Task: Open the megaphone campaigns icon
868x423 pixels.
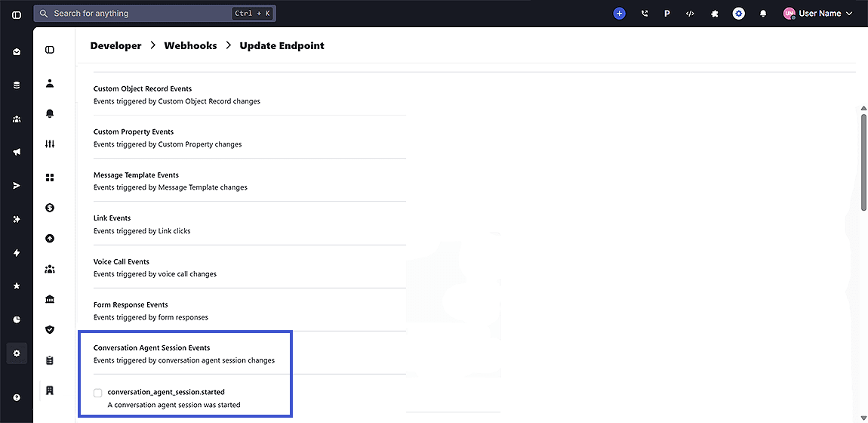Action: click(x=17, y=153)
